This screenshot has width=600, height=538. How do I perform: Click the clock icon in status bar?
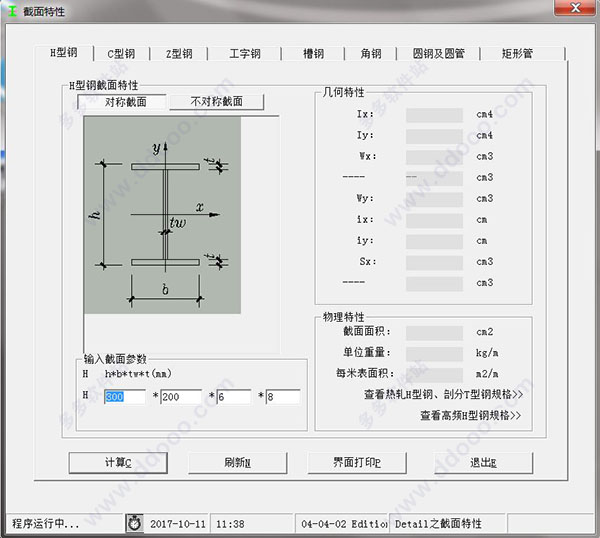click(134, 523)
